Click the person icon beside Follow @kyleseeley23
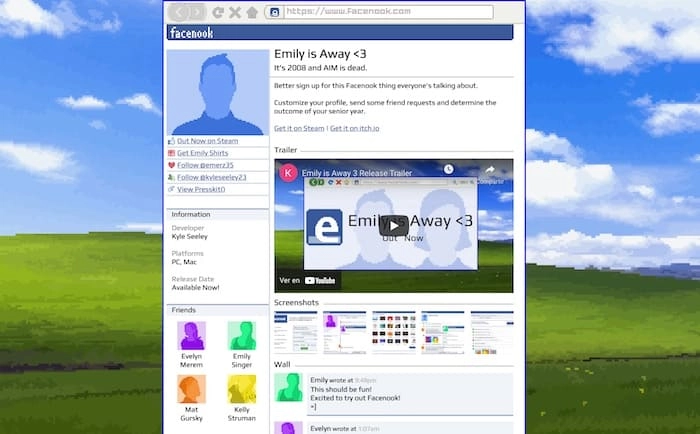Image resolution: width=700 pixels, height=434 pixels. click(171, 177)
